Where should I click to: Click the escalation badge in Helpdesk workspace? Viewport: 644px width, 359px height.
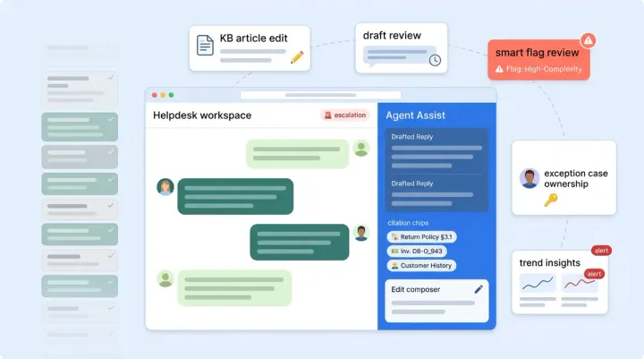pyautogui.click(x=345, y=115)
